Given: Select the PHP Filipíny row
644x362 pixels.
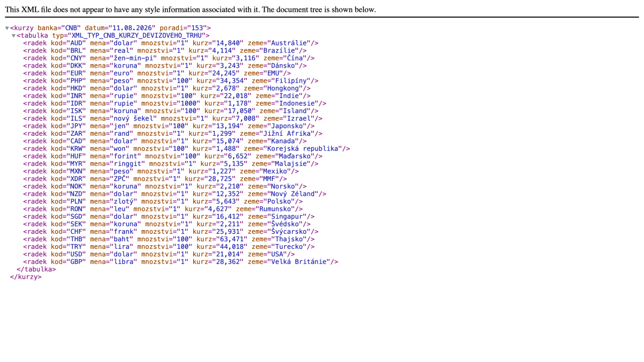Looking at the screenshot, I should point(171,80).
